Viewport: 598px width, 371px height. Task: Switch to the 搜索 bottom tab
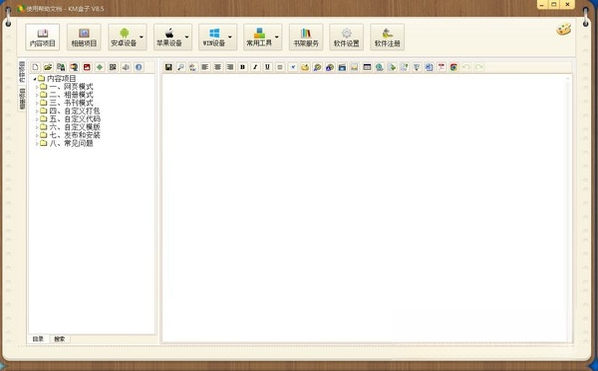click(59, 339)
